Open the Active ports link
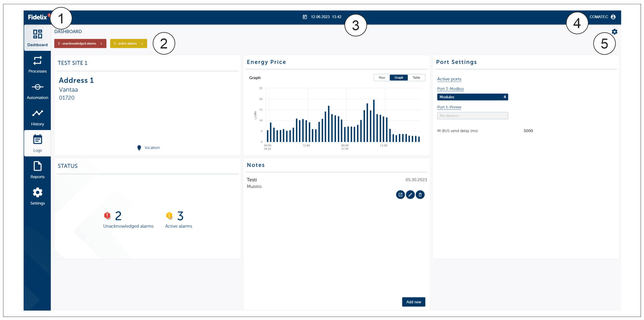Screen dimensions: 644x320 click(449, 79)
